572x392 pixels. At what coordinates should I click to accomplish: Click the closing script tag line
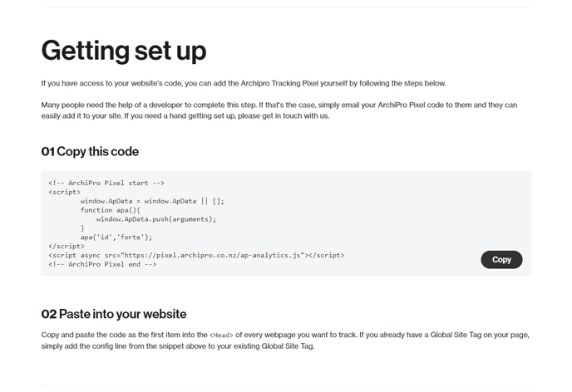pos(66,247)
